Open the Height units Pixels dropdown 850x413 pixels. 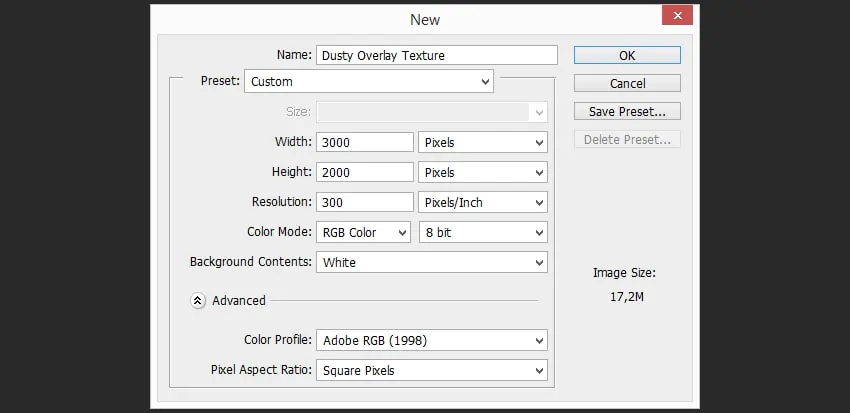tap(483, 172)
